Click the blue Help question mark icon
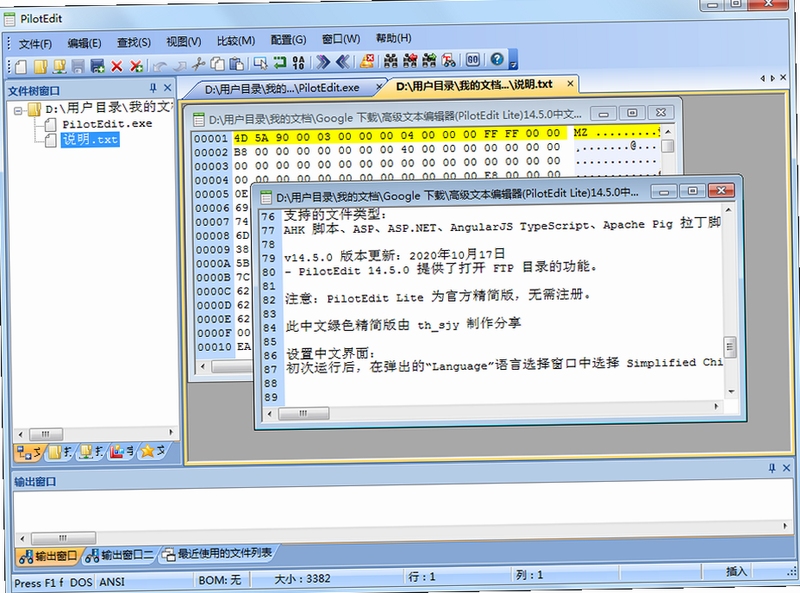Image resolution: width=800 pixels, height=593 pixels. click(497, 59)
